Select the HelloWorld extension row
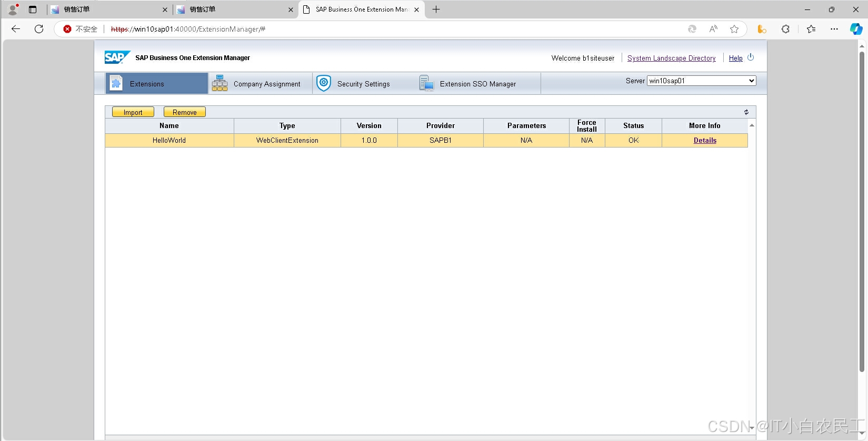 tap(426, 140)
